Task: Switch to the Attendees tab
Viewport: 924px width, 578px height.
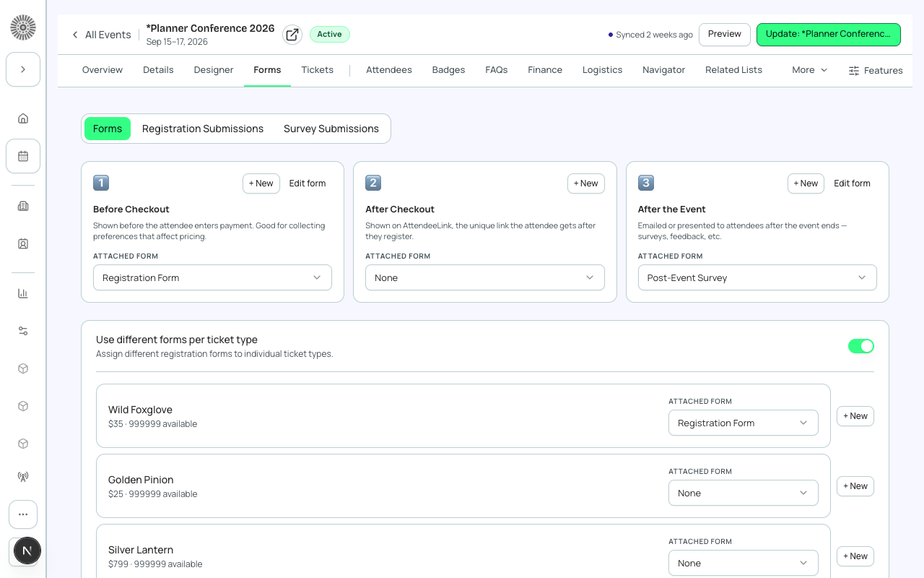Action: tap(389, 70)
